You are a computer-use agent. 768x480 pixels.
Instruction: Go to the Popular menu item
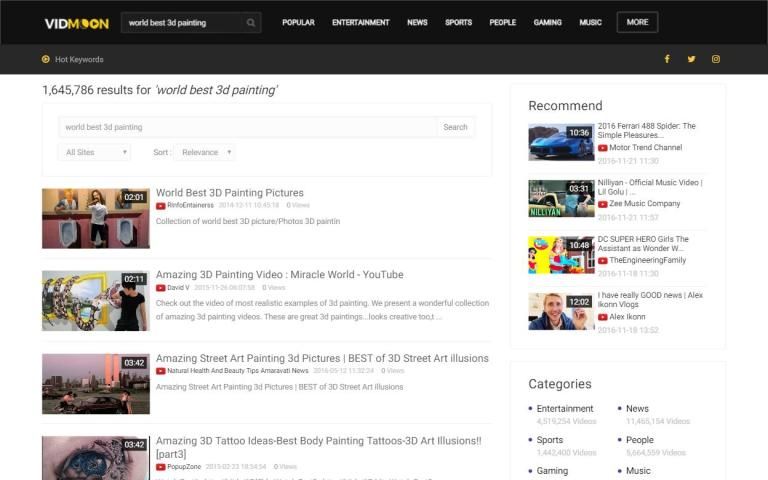point(298,22)
